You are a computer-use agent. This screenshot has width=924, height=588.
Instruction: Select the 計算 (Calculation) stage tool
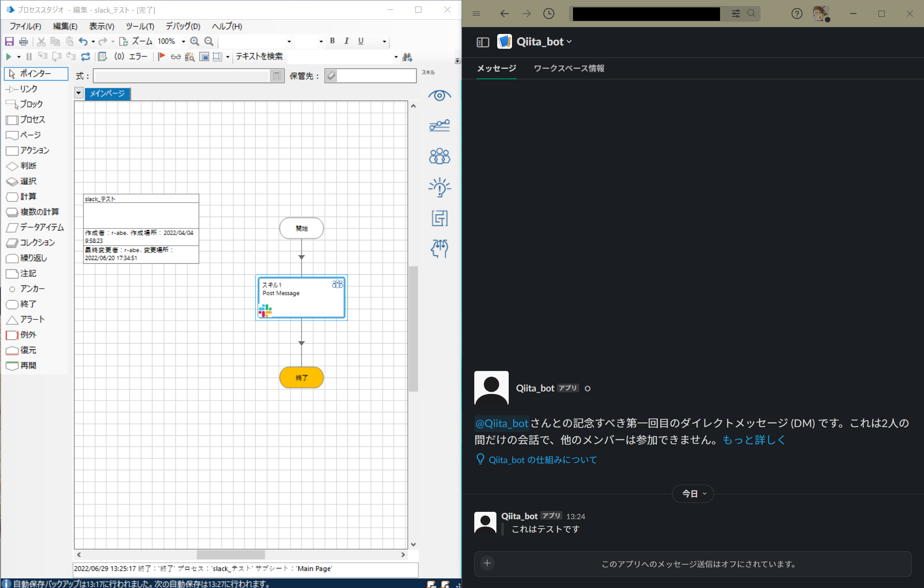27,197
